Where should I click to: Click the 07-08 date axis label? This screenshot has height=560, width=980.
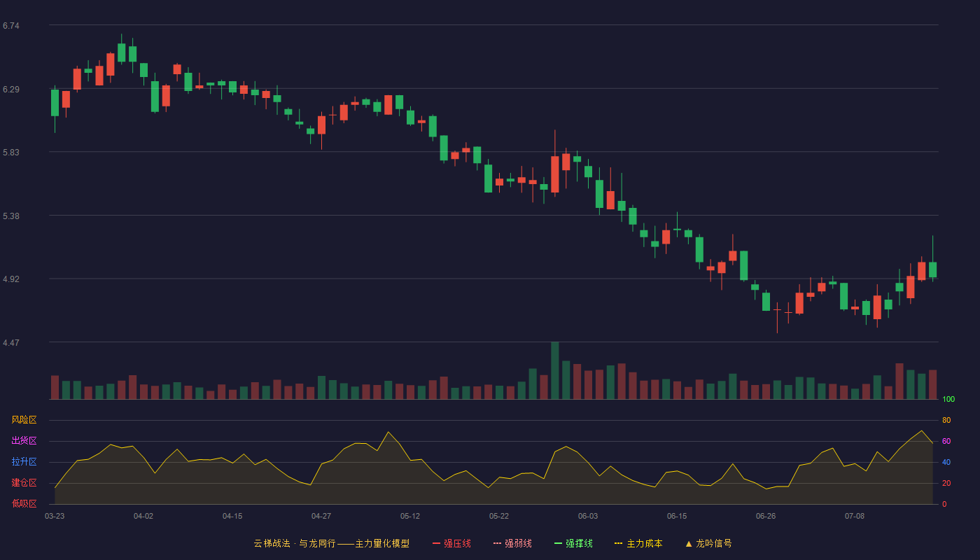coord(855,516)
